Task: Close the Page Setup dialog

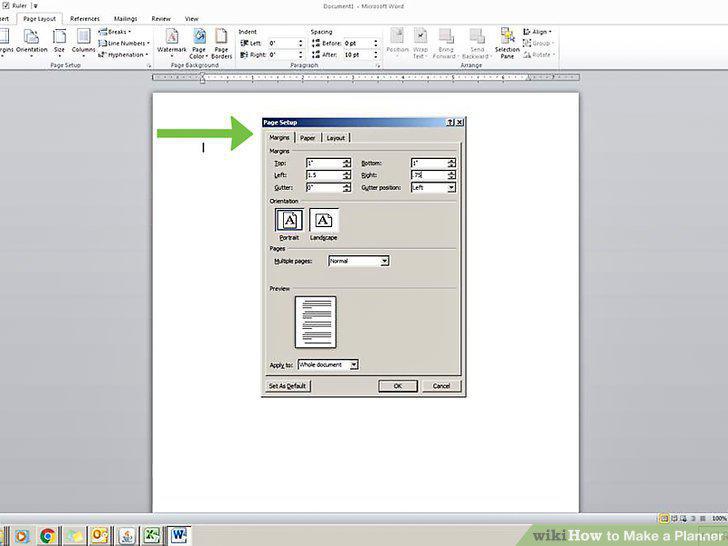Action: coord(459,122)
